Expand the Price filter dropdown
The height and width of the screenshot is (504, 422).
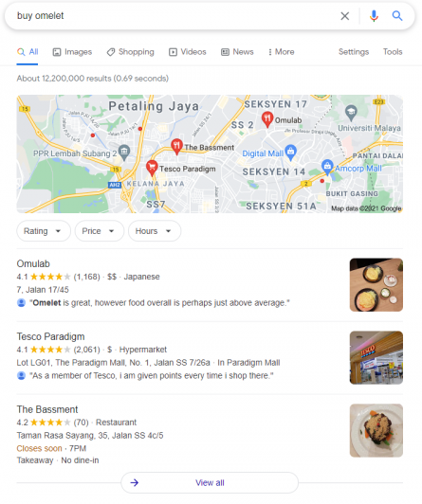pos(99,231)
